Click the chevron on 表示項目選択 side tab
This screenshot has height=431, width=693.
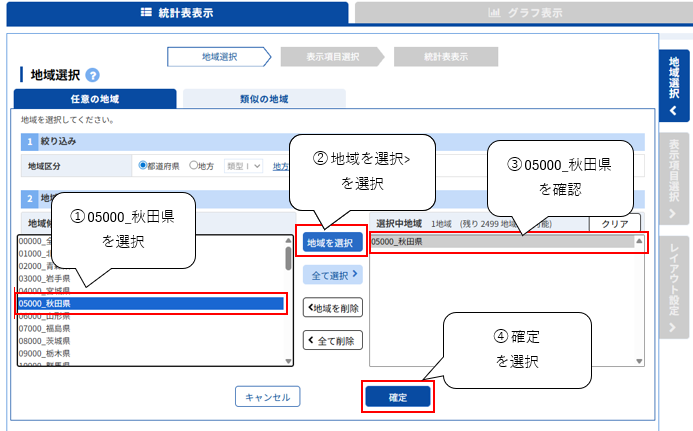[672, 214]
